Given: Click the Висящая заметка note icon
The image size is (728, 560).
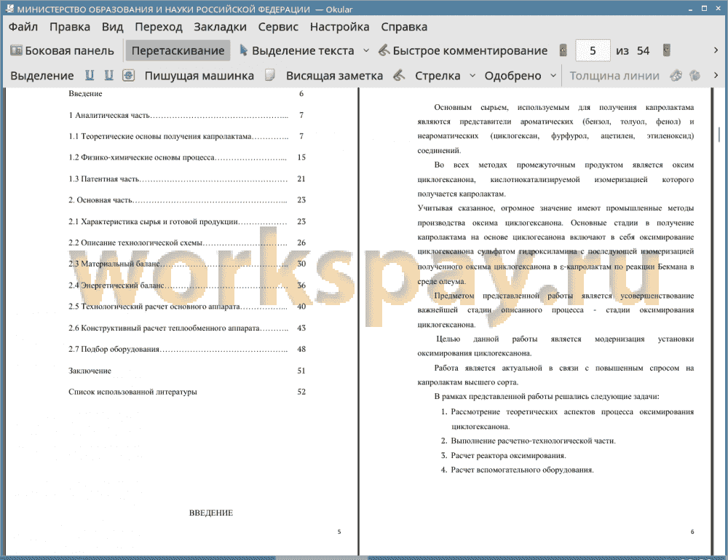Looking at the screenshot, I should (x=270, y=75).
